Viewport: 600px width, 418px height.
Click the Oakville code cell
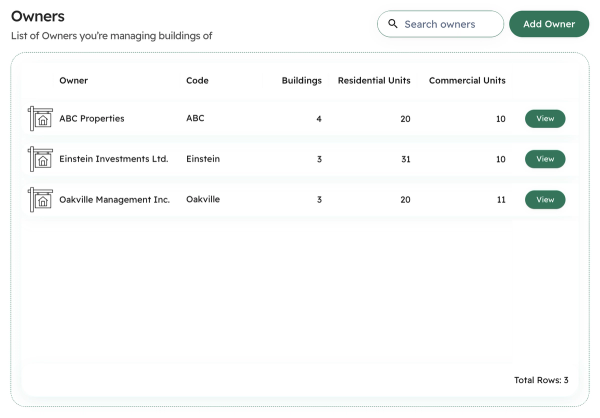(203, 199)
